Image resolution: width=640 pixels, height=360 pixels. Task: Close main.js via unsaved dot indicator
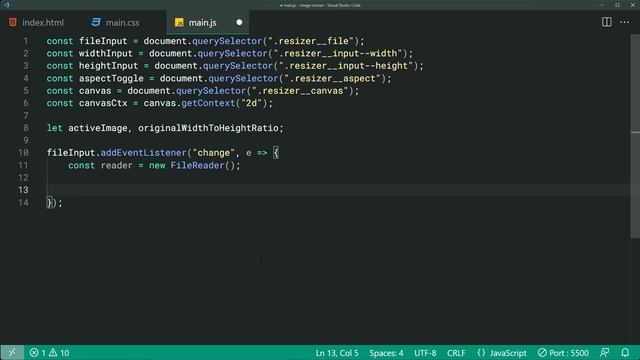239,22
